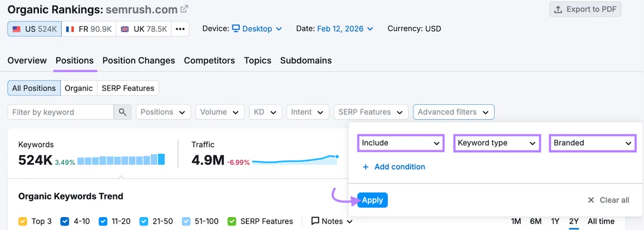The image size is (644, 230).
Task: Click the Keywords trend bar chart
Action: coord(121,160)
